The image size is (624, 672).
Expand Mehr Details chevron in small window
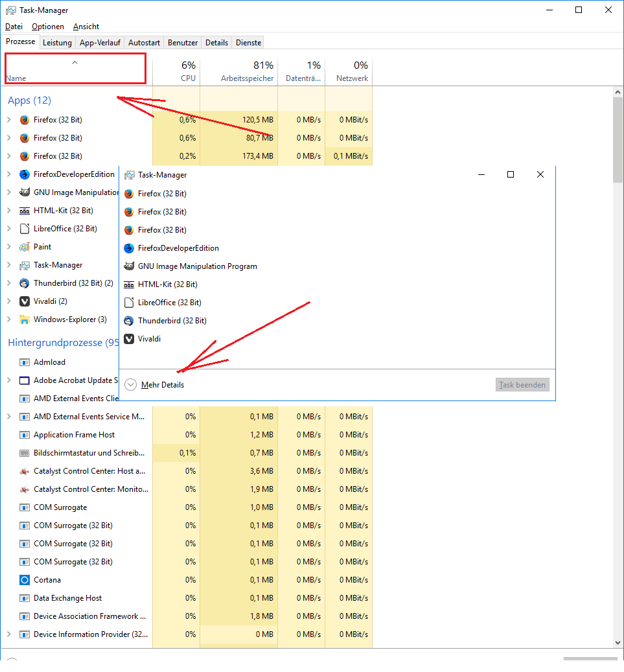pyautogui.click(x=130, y=385)
